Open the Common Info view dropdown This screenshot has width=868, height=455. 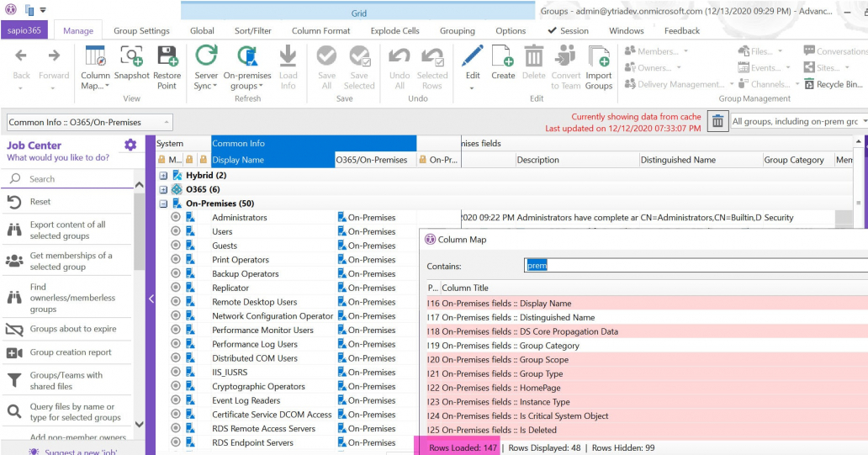[89, 122]
